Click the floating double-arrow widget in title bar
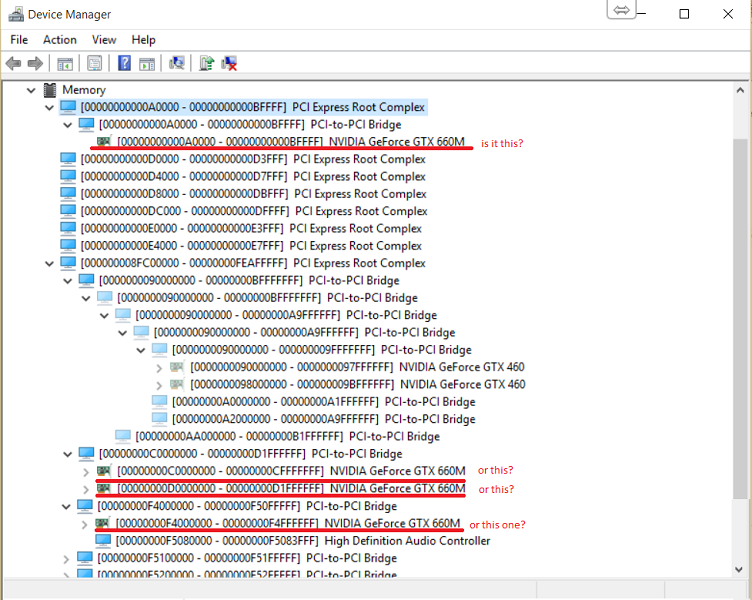This screenshot has height=600, width=752. (622, 10)
